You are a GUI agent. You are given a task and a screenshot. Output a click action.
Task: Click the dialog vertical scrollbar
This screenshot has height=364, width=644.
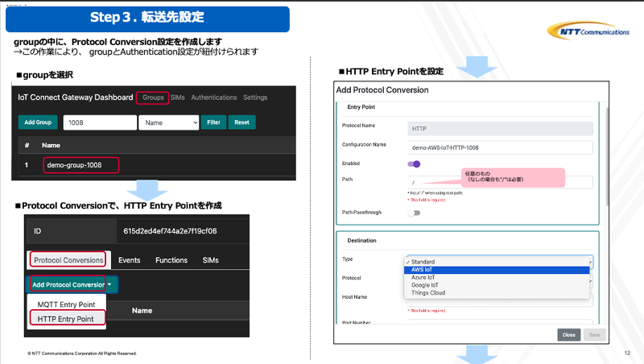click(608, 156)
